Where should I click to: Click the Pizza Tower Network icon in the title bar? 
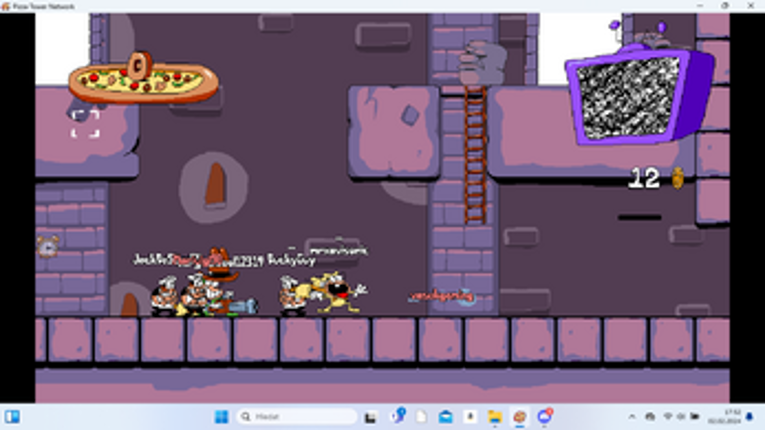[5, 6]
